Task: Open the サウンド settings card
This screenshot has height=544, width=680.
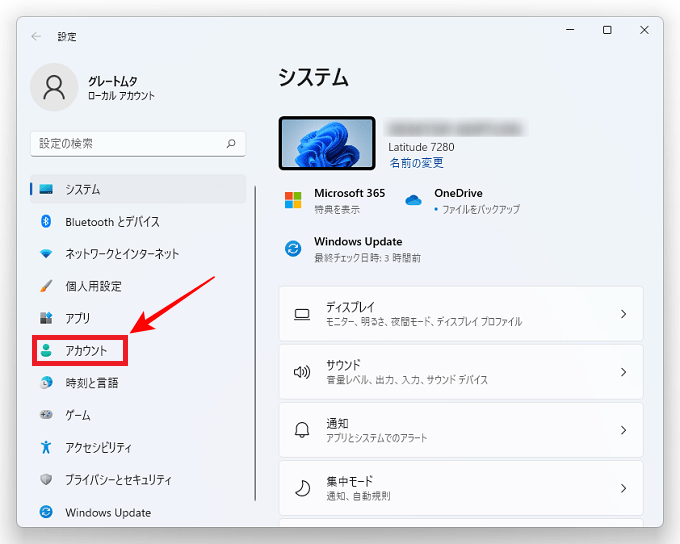Action: [461, 372]
